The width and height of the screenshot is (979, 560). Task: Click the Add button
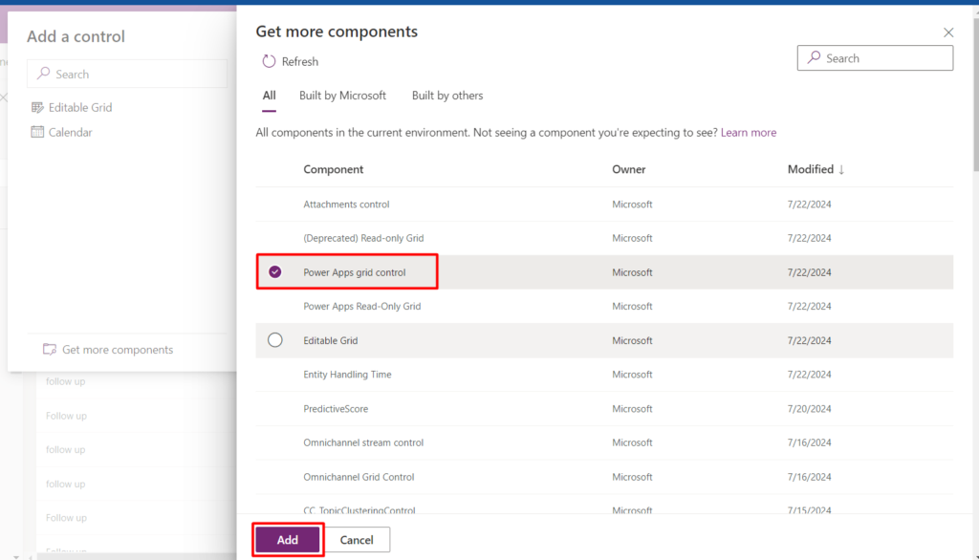[288, 539]
